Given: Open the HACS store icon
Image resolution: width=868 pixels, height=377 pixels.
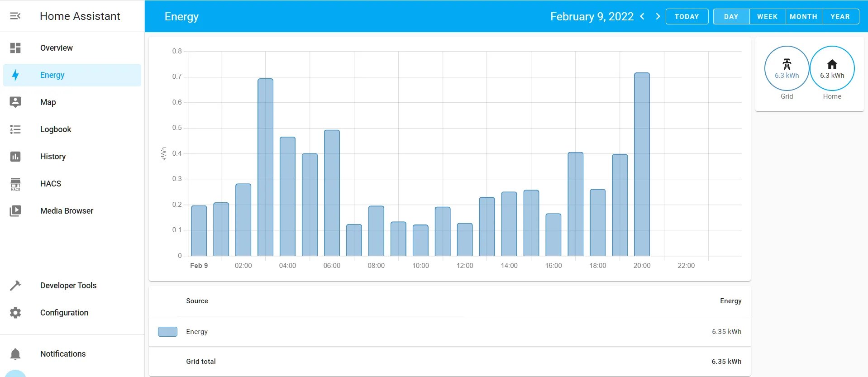Looking at the screenshot, I should click(15, 184).
